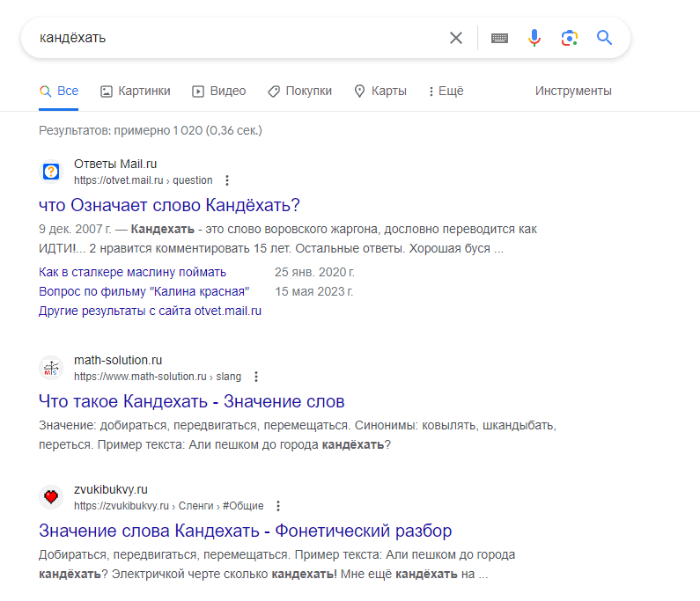Open result "что Означает слово Кандёхать?"
The height and width of the screenshot is (601, 700).
pyautogui.click(x=170, y=205)
